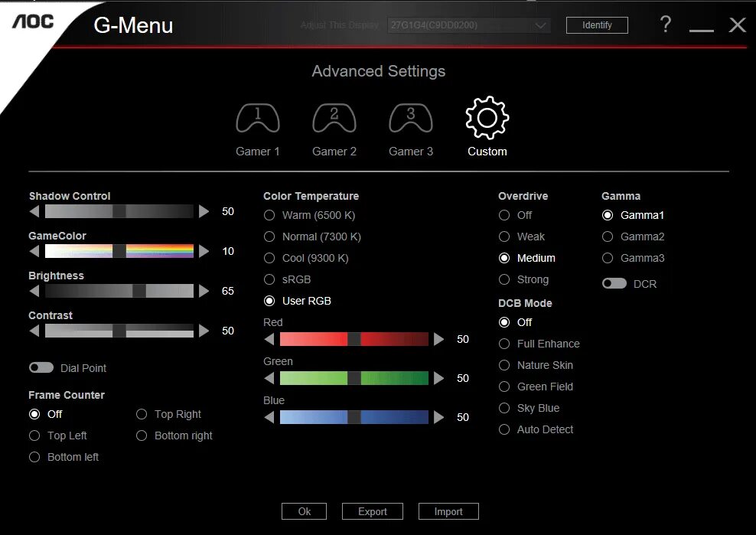Viewport: 756px width, 535px height.
Task: Select the Gamer 3 controller icon
Action: (x=411, y=118)
